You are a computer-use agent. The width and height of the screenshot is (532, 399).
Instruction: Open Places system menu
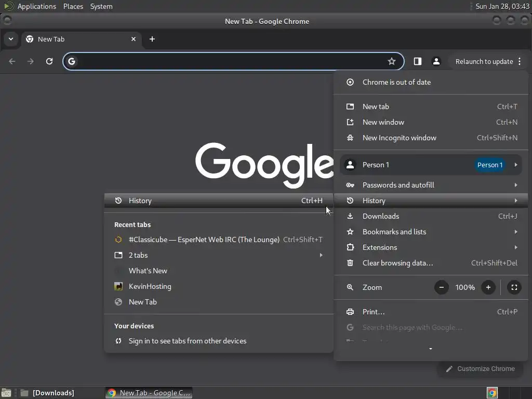(x=73, y=6)
